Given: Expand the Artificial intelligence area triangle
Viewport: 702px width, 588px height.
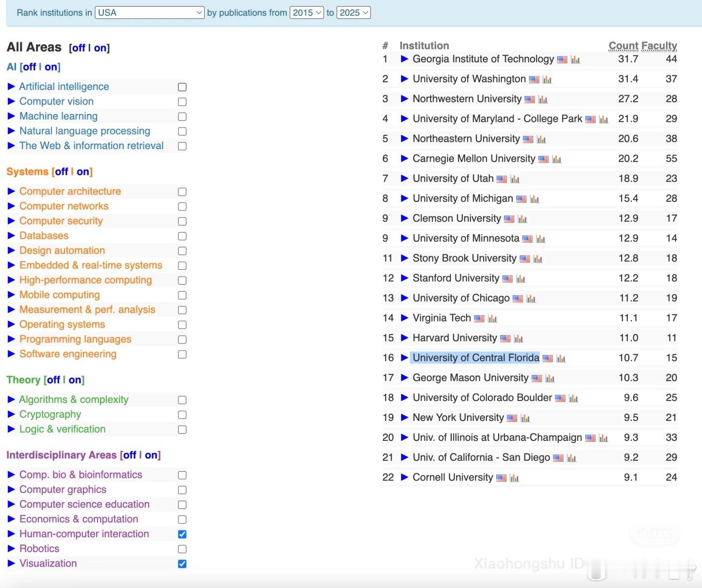Looking at the screenshot, I should pos(12,87).
